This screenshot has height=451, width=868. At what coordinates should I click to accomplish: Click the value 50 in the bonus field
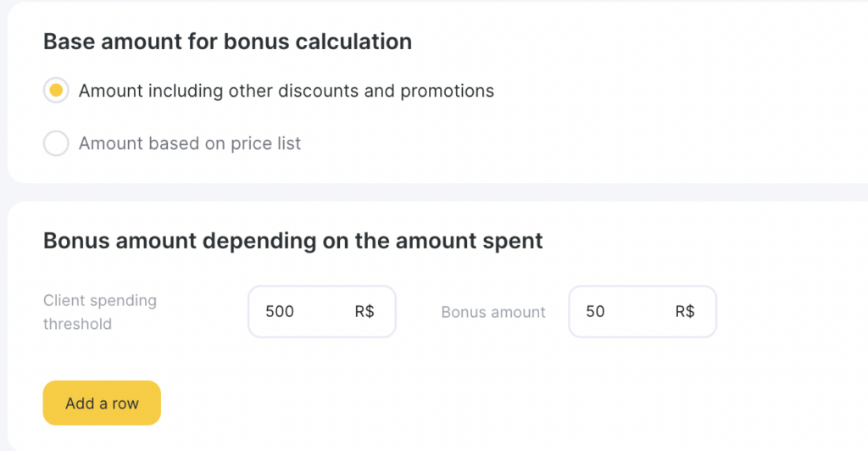click(595, 312)
